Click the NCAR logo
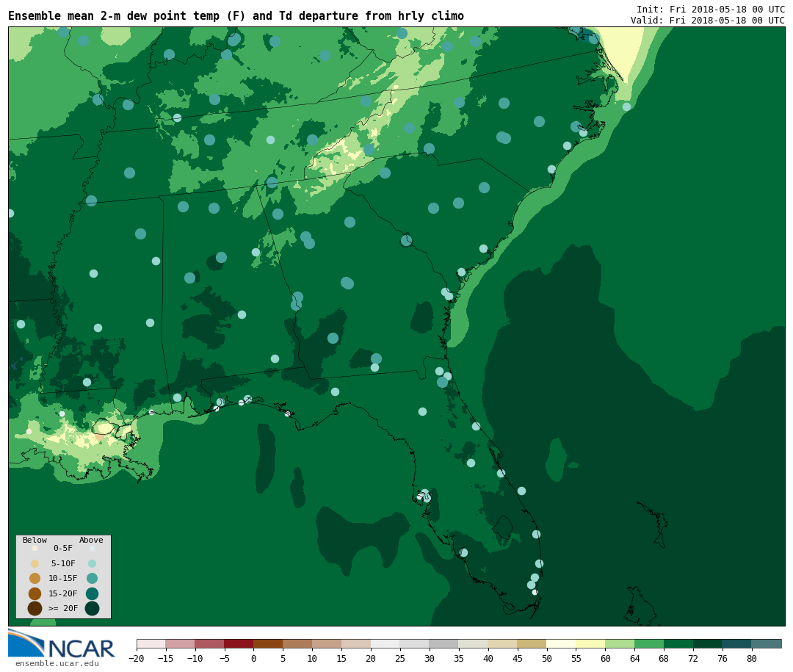 pyautogui.click(x=61, y=643)
